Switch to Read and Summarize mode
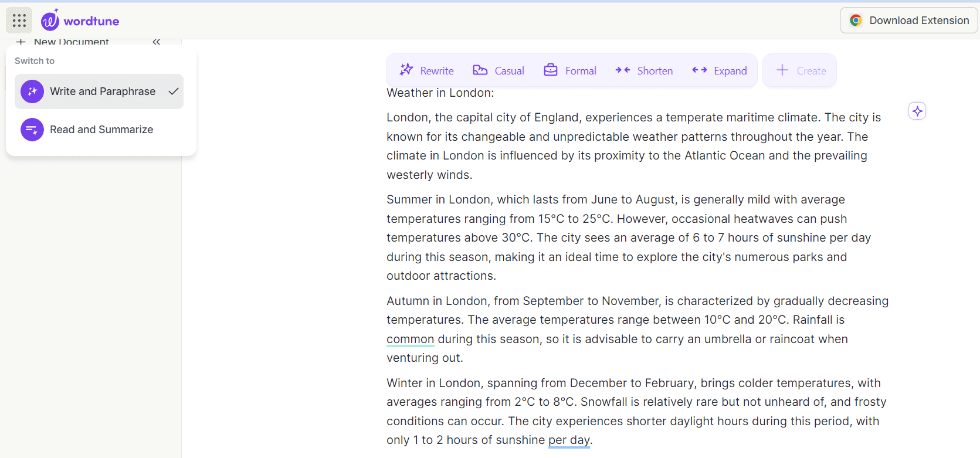980x458 pixels. 101,129
